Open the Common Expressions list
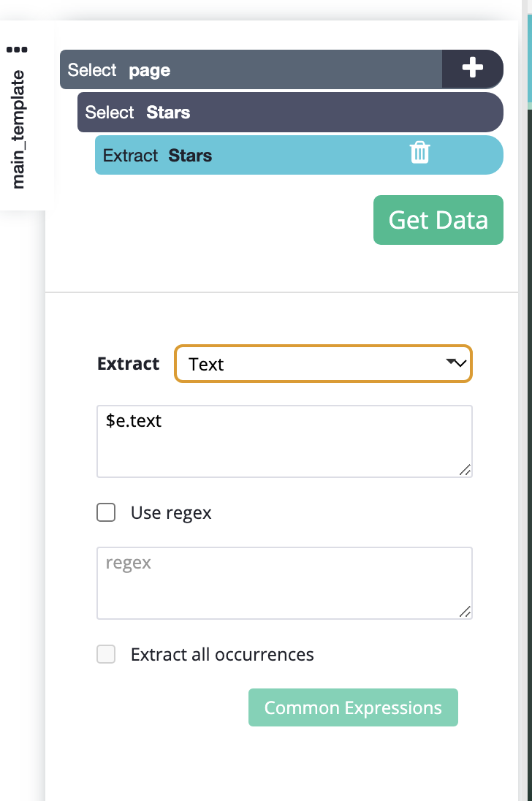Viewport: 532px width, 801px height. 353,707
